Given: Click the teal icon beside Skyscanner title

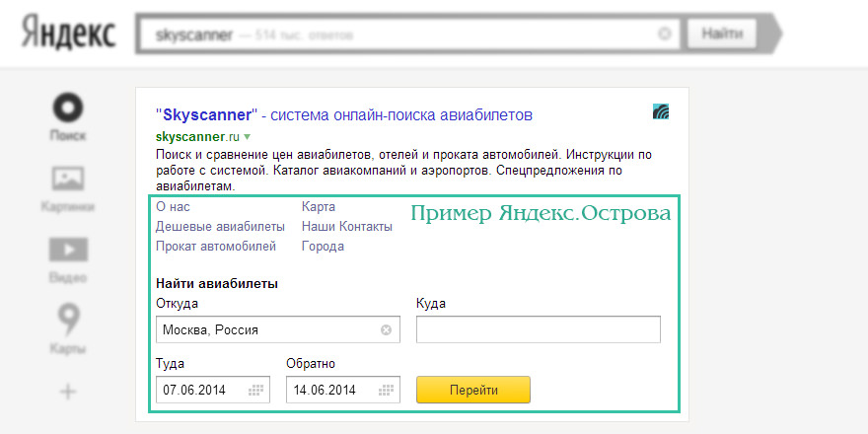Looking at the screenshot, I should pyautogui.click(x=661, y=111).
